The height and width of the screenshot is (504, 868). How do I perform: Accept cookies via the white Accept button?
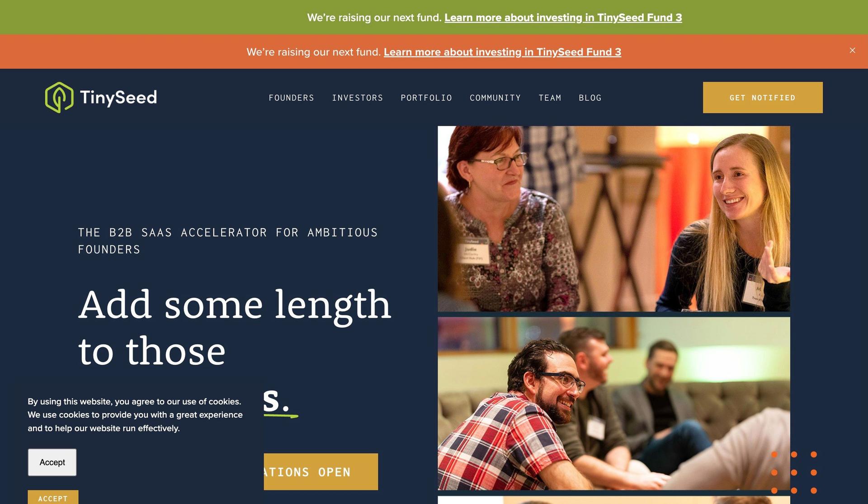[x=52, y=462]
